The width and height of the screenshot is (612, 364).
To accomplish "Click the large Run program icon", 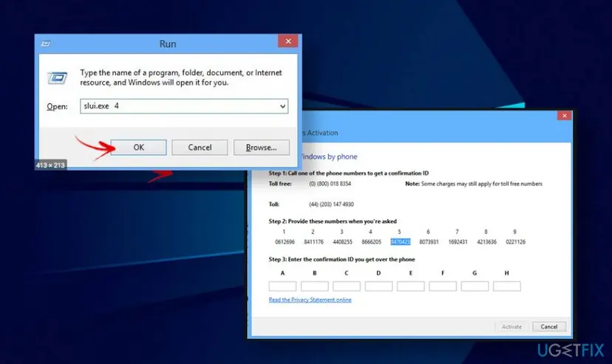I will pos(58,78).
